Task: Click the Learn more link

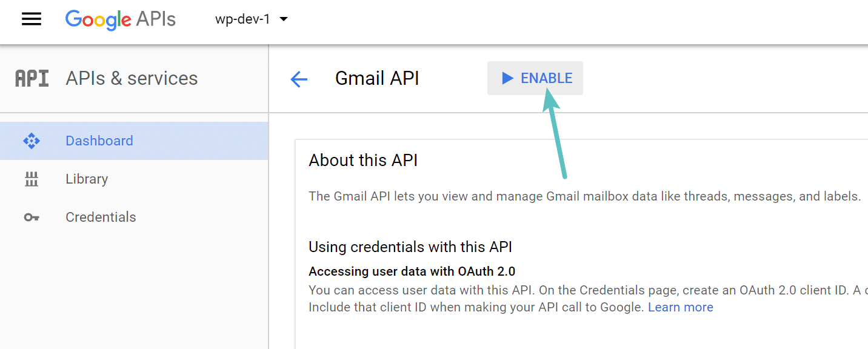Action: click(x=680, y=307)
